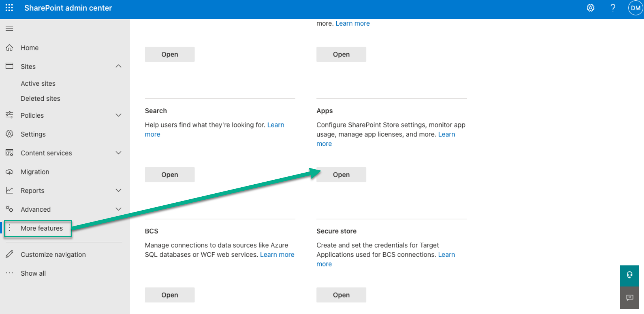Go to Active sites
Viewport: 644px width, 314px height.
38,83
